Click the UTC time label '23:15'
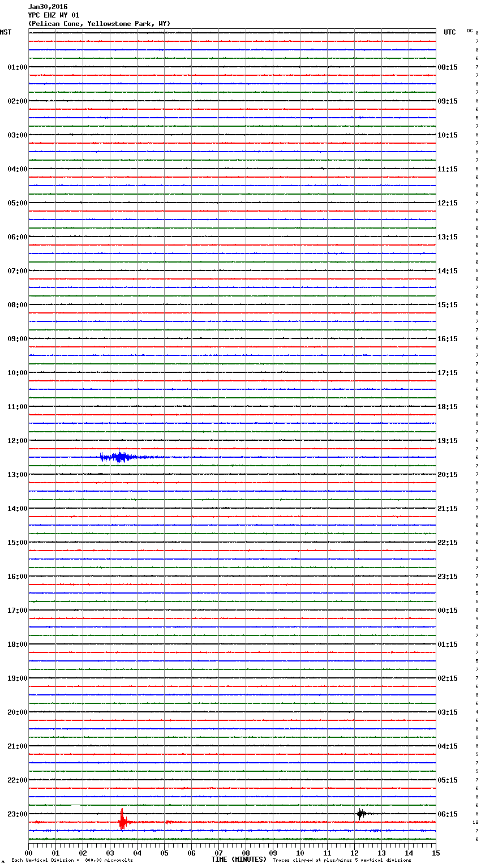The image size is (481, 868). click(448, 577)
